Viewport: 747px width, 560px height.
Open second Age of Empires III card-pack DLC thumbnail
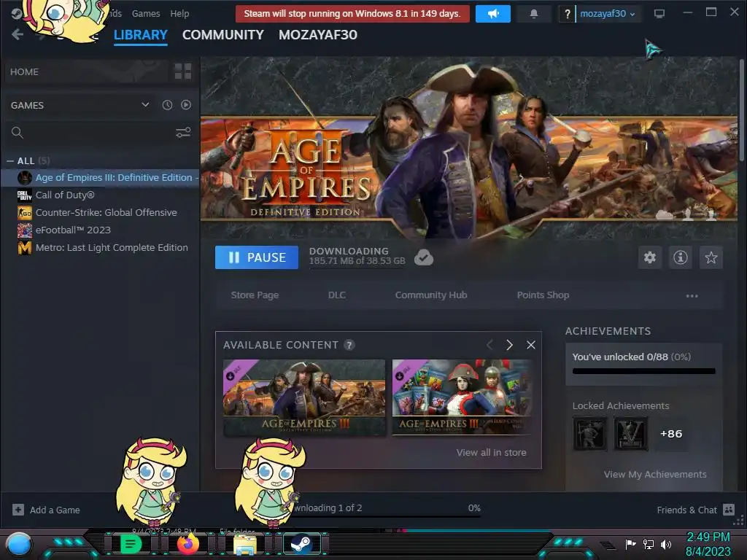click(462, 397)
